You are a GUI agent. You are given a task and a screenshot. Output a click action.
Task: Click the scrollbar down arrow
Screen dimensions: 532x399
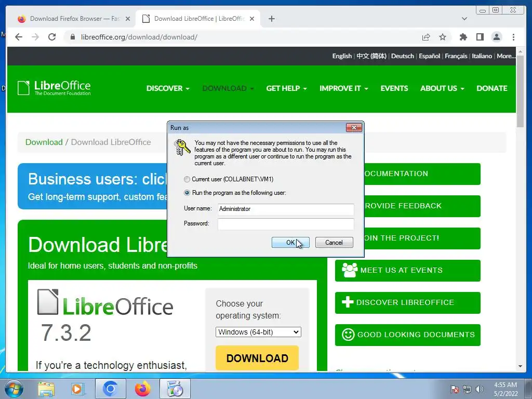pos(520,366)
